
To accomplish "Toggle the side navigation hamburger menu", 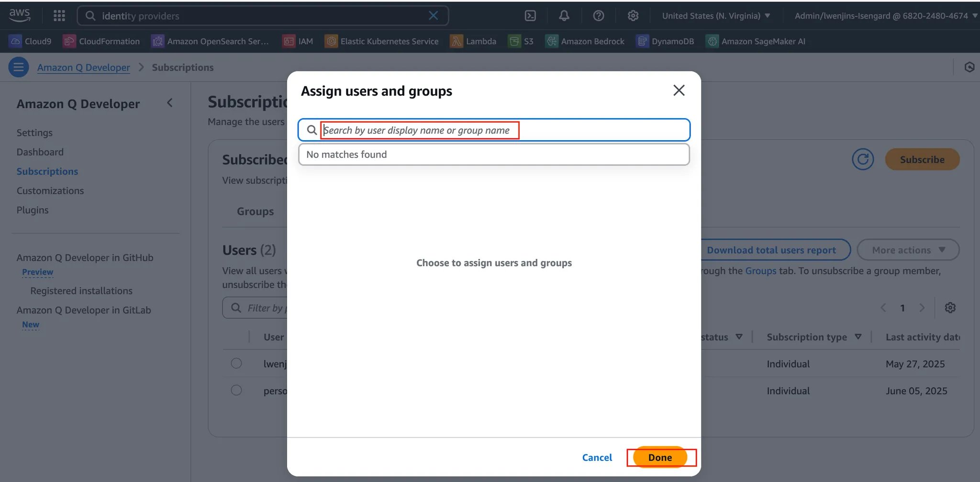I will 19,67.
